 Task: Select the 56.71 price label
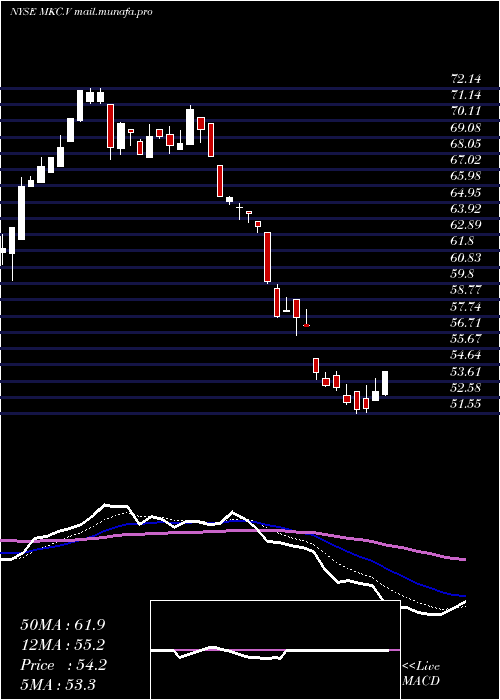(466, 322)
